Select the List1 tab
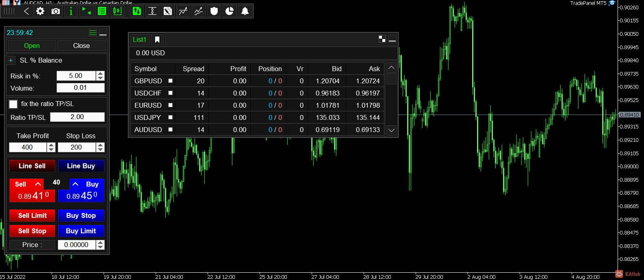Screen dimensions: 644x280 pos(139,39)
